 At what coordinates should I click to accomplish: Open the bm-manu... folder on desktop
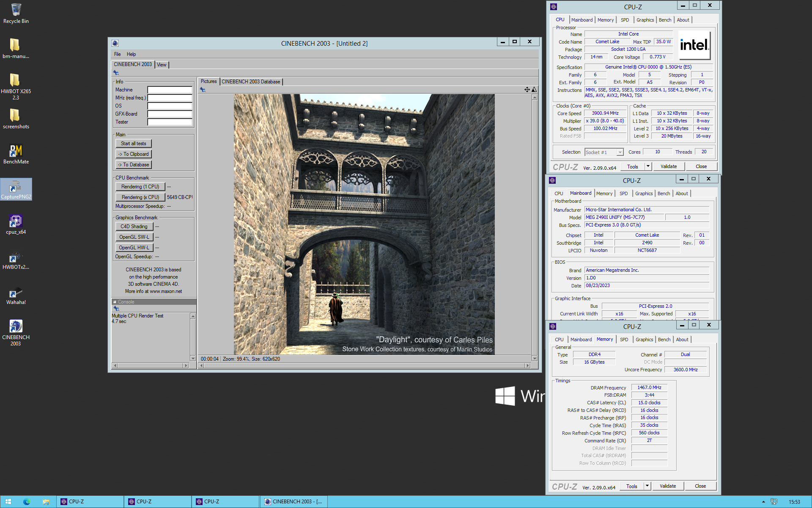click(16, 48)
